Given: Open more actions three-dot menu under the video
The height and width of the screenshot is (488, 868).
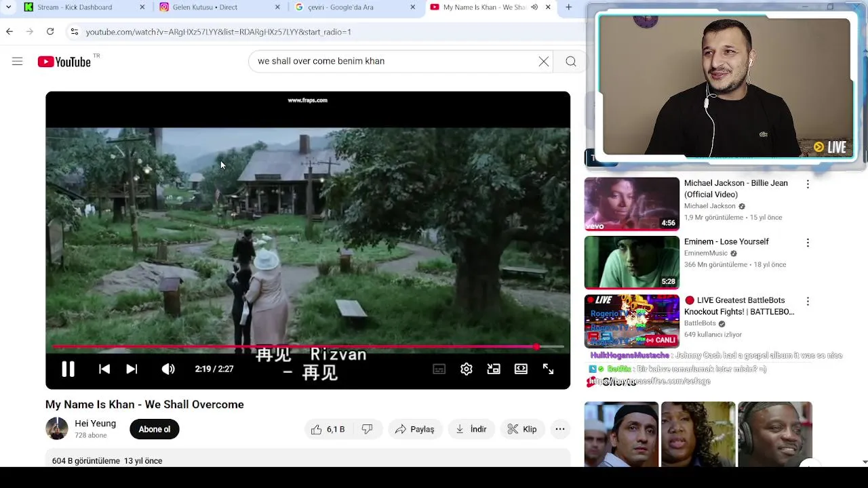Looking at the screenshot, I should (x=560, y=429).
